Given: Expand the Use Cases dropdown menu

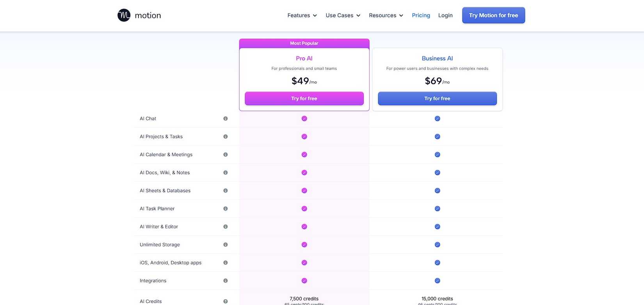Looking at the screenshot, I should 343,15.
